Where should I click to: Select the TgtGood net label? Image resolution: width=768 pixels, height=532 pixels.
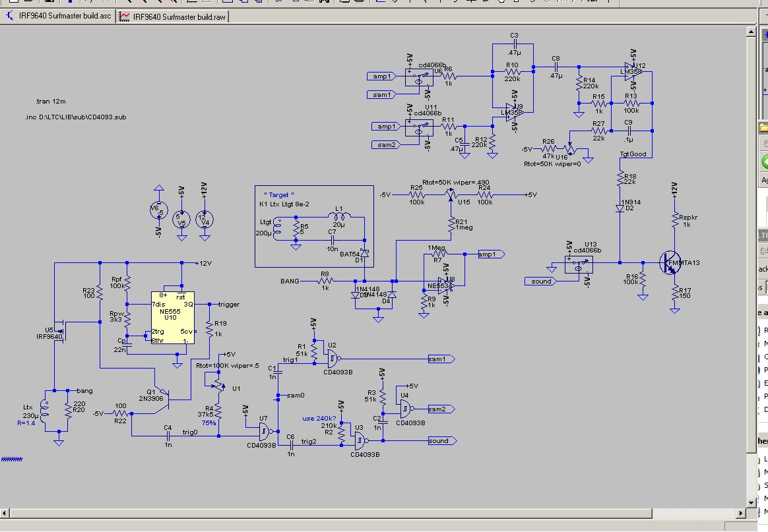tap(632, 154)
